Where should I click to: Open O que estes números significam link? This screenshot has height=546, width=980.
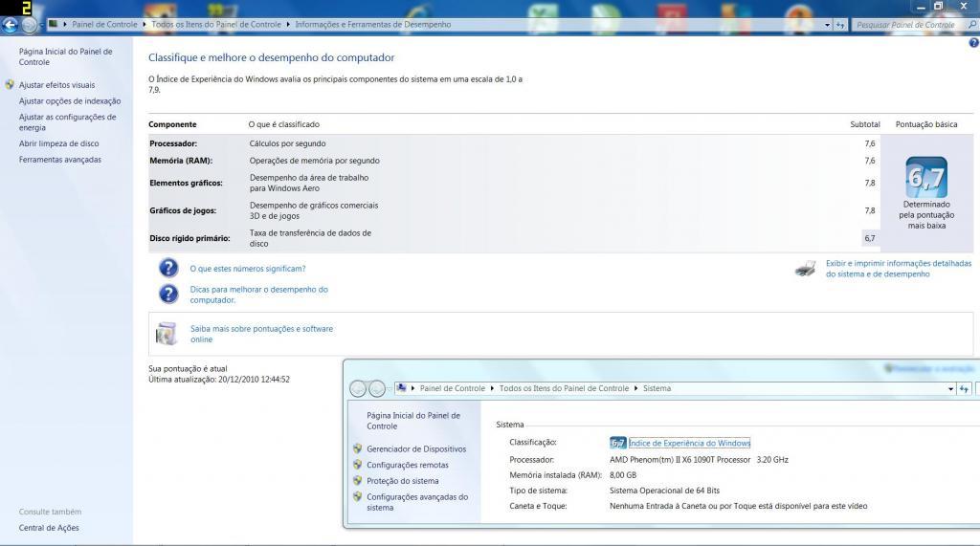point(248,269)
